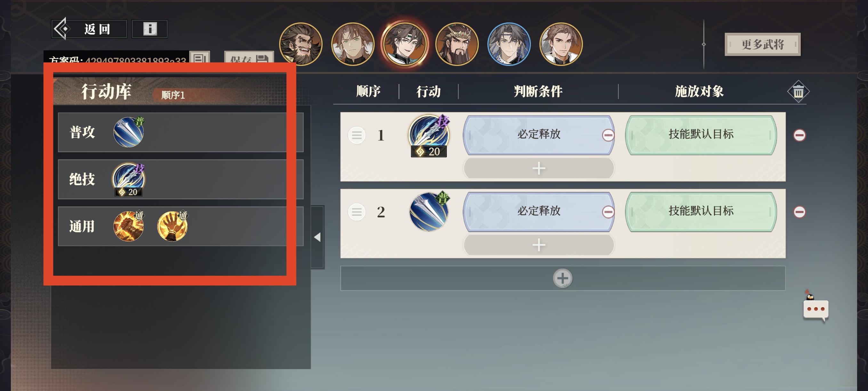Delete action row 1 with its red minus
Viewport: 868px width, 391px height.
pyautogui.click(x=799, y=135)
